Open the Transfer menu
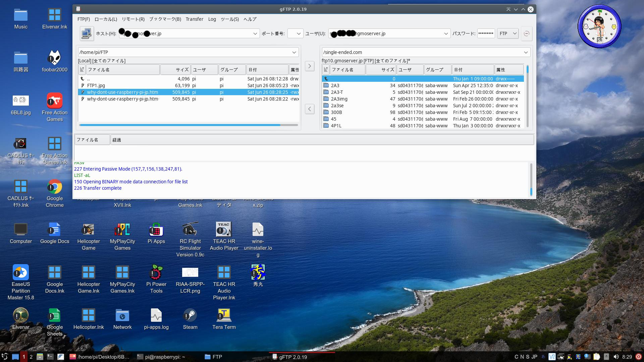 point(194,19)
